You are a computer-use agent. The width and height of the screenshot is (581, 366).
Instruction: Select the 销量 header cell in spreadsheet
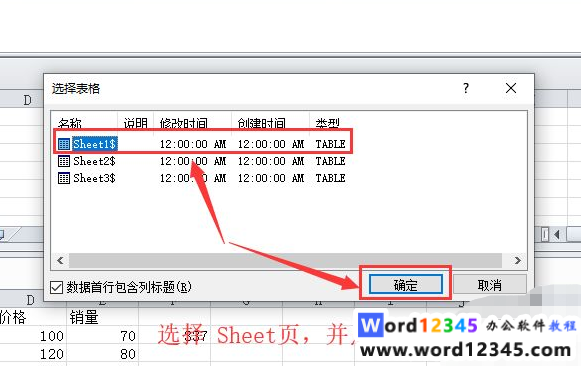tap(102, 317)
